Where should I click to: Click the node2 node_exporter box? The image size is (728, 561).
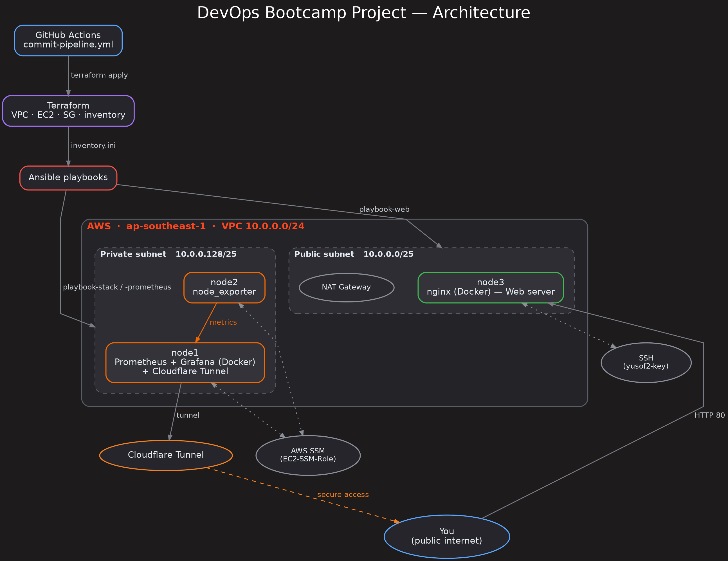224,288
